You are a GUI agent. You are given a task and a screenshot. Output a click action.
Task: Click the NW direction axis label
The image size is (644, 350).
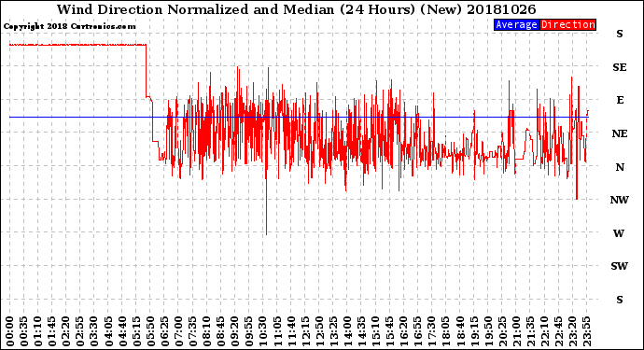pos(620,200)
